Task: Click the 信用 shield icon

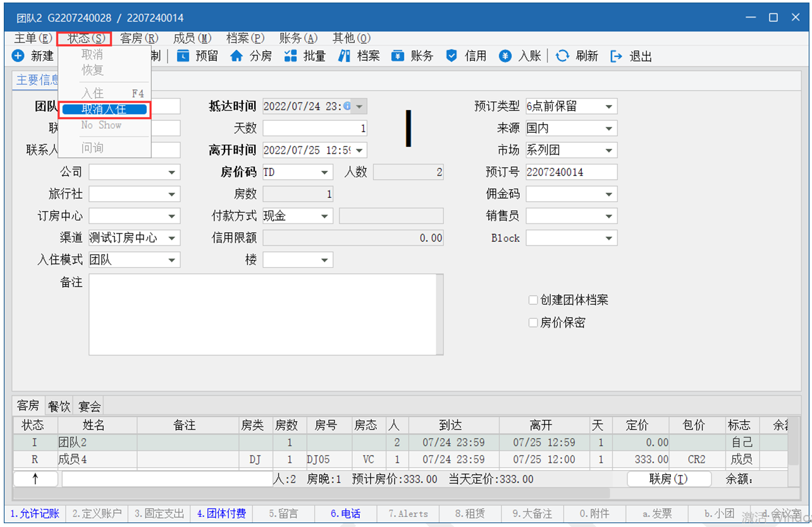Action: click(x=452, y=56)
